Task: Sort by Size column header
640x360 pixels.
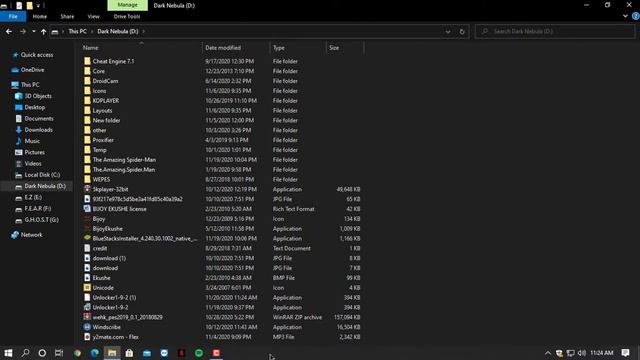Action: [334, 48]
